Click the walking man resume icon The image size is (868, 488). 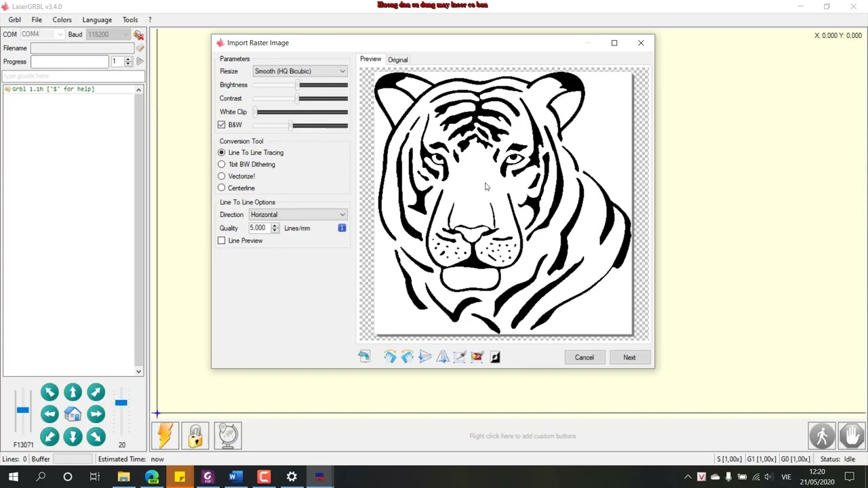pos(822,436)
